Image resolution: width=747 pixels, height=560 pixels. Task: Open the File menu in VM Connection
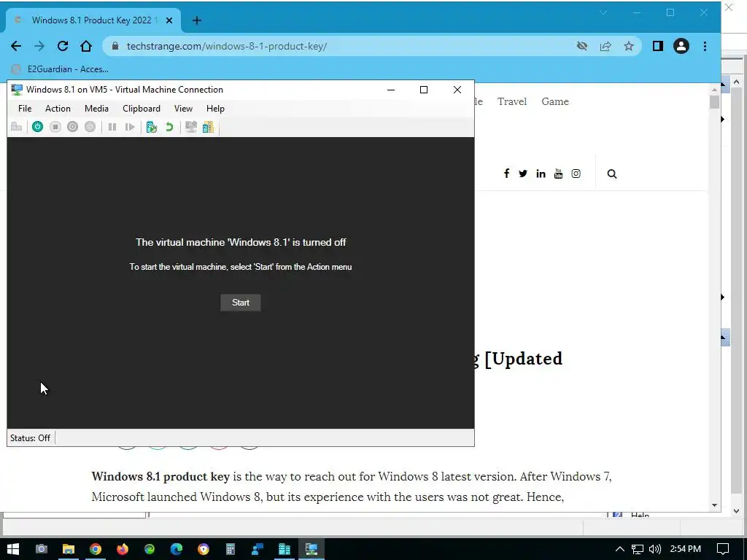(x=25, y=109)
